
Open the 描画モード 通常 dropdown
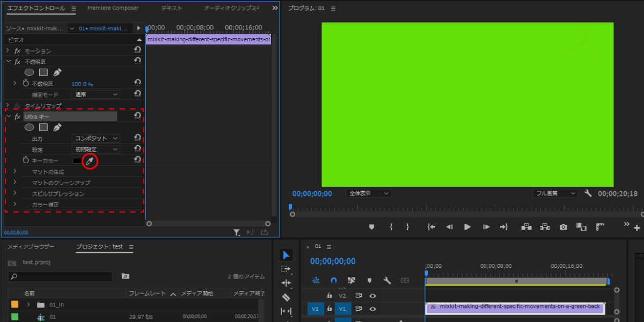(96, 94)
